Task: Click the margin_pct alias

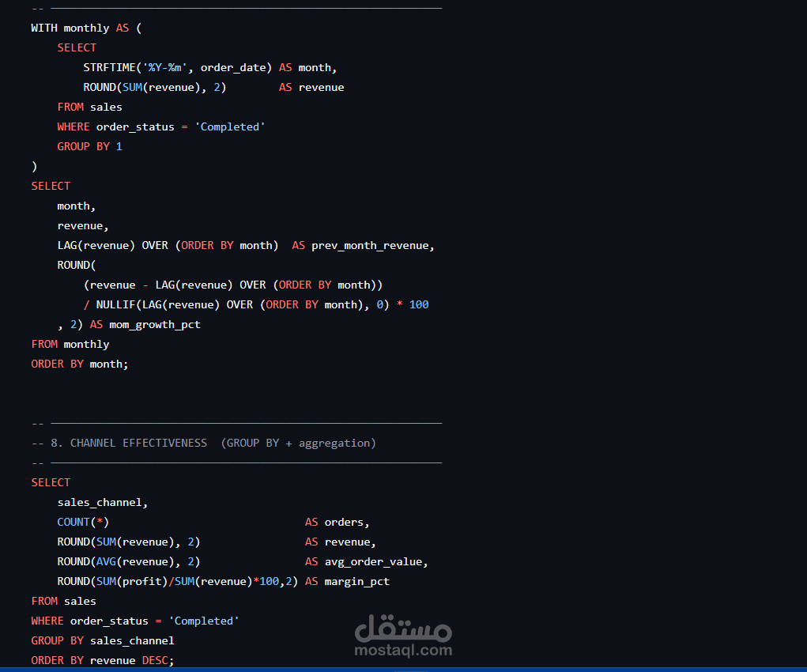Action: tap(356, 581)
